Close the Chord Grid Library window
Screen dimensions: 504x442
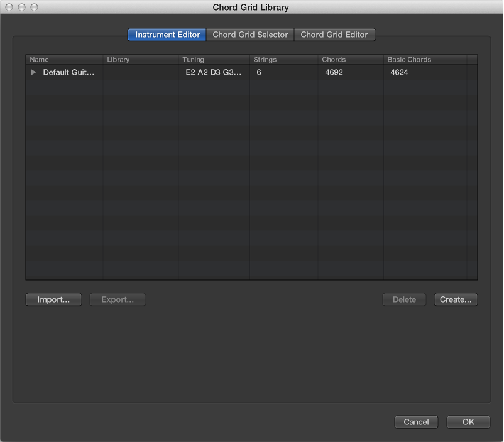coord(8,7)
